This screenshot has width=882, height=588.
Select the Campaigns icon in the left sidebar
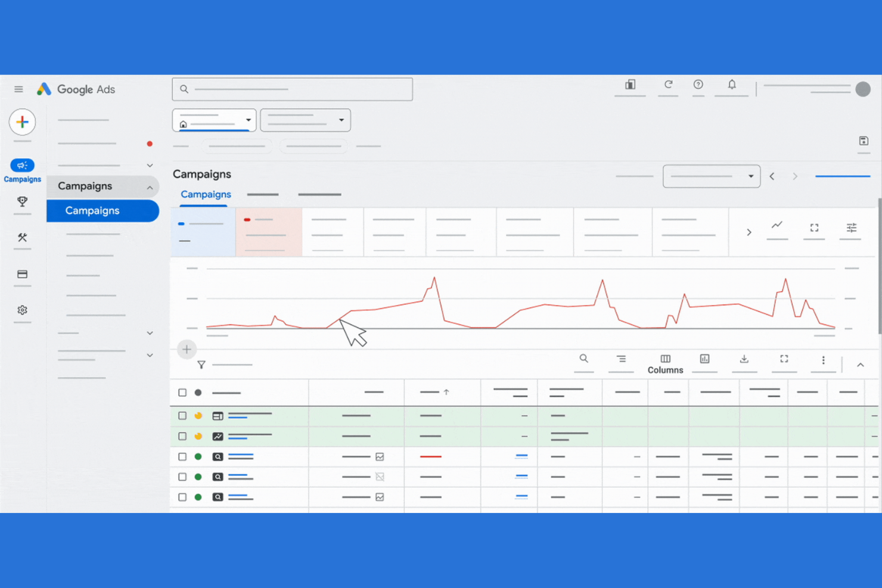[x=22, y=166]
